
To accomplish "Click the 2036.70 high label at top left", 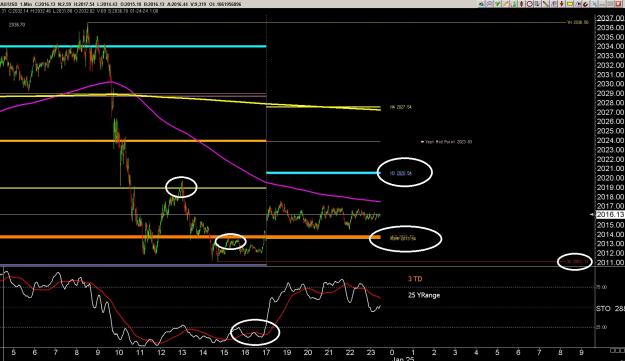I will [x=17, y=25].
